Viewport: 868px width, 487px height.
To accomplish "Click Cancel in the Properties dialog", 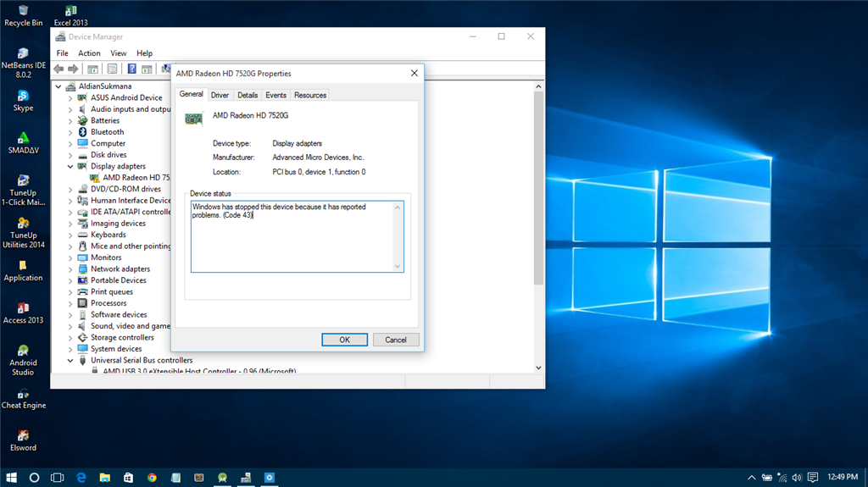I will 396,340.
